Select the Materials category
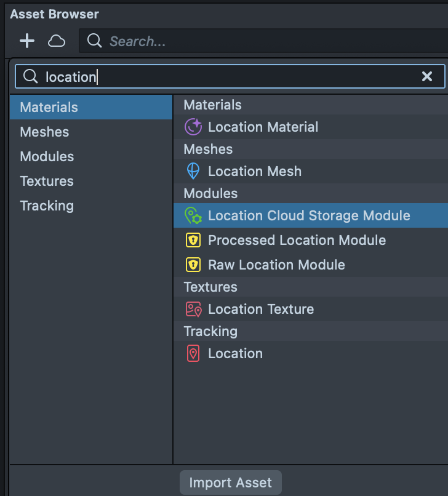 point(49,108)
